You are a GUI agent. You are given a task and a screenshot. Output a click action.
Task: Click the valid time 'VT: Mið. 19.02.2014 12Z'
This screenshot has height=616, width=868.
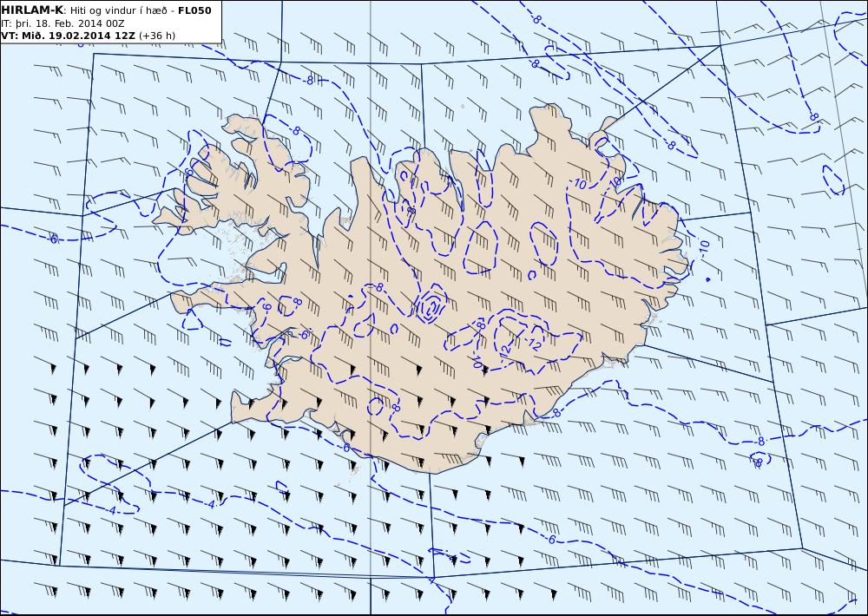pos(68,36)
